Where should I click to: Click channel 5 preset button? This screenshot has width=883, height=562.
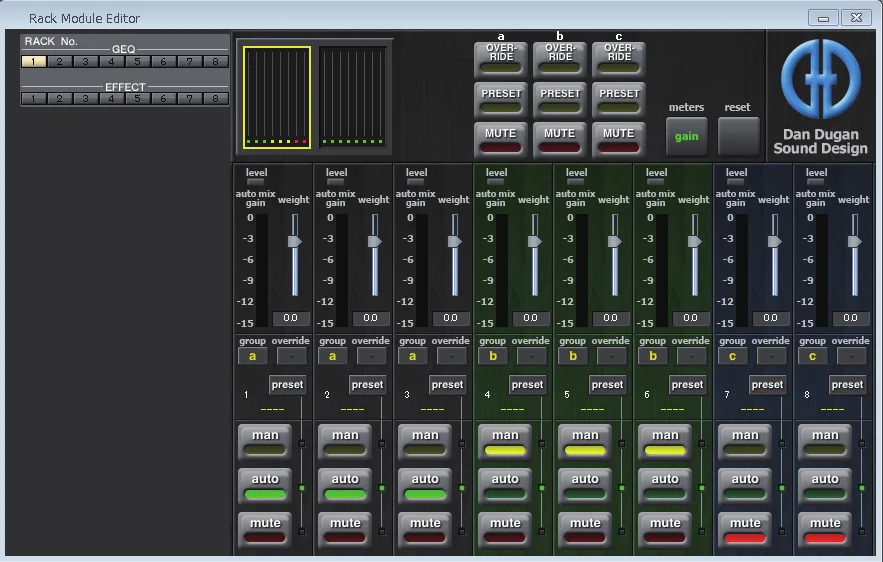point(607,385)
